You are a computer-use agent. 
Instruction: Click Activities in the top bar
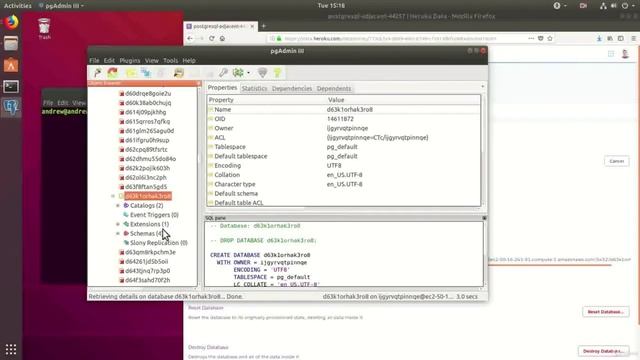pos(18,6)
